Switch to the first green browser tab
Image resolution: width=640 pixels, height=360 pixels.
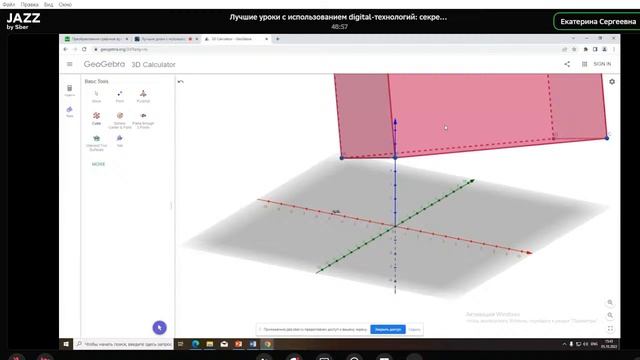97,39
